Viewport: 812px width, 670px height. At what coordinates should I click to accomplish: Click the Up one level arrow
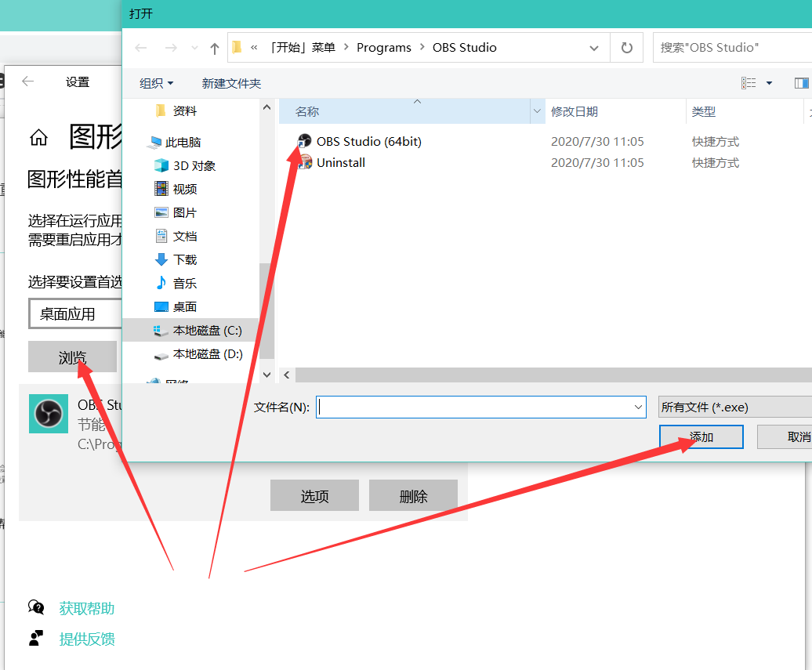click(215, 48)
